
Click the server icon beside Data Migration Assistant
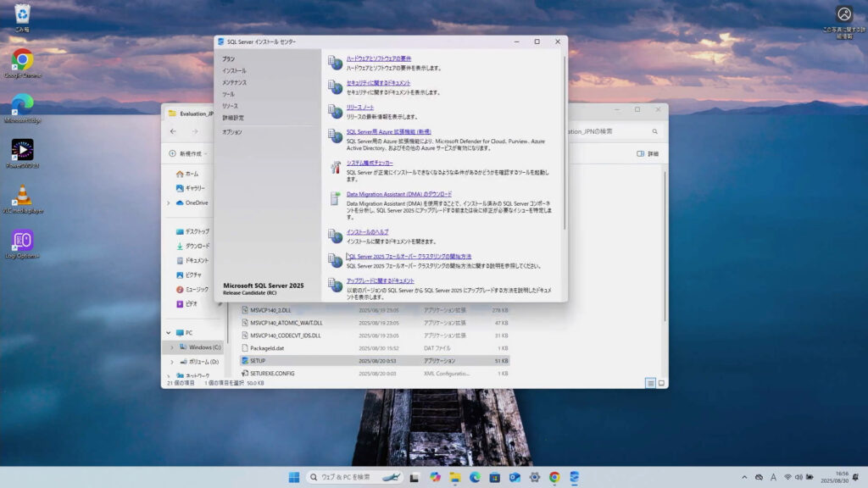335,198
